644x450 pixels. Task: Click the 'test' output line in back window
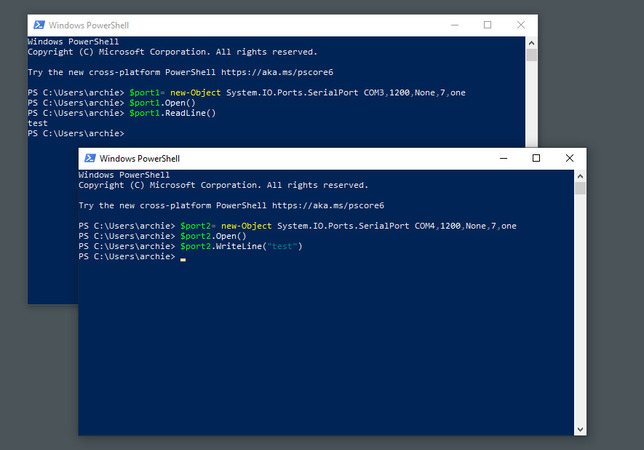pos(37,123)
